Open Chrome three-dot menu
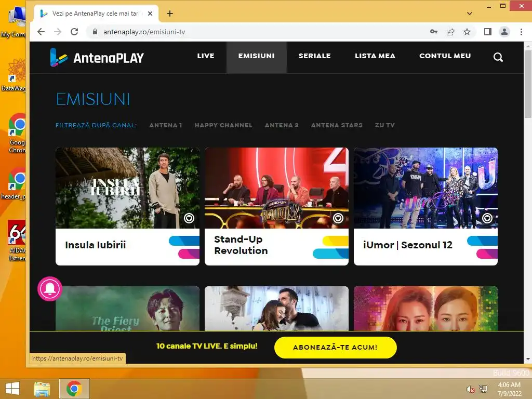The image size is (532, 399). [521, 32]
